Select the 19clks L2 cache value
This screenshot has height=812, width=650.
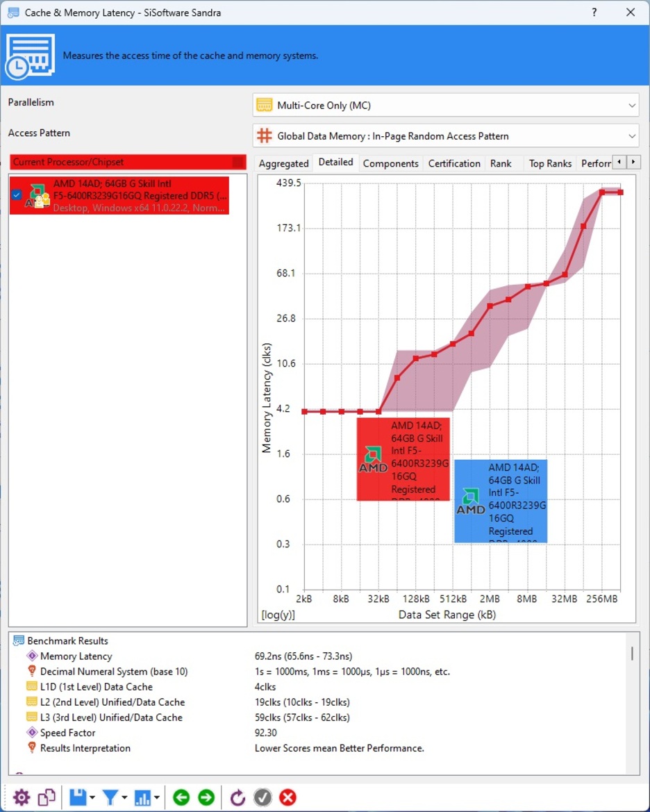[x=302, y=702]
